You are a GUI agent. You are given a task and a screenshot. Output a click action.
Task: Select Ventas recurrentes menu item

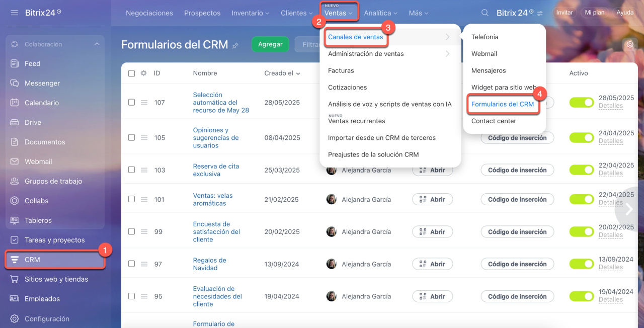(x=357, y=121)
